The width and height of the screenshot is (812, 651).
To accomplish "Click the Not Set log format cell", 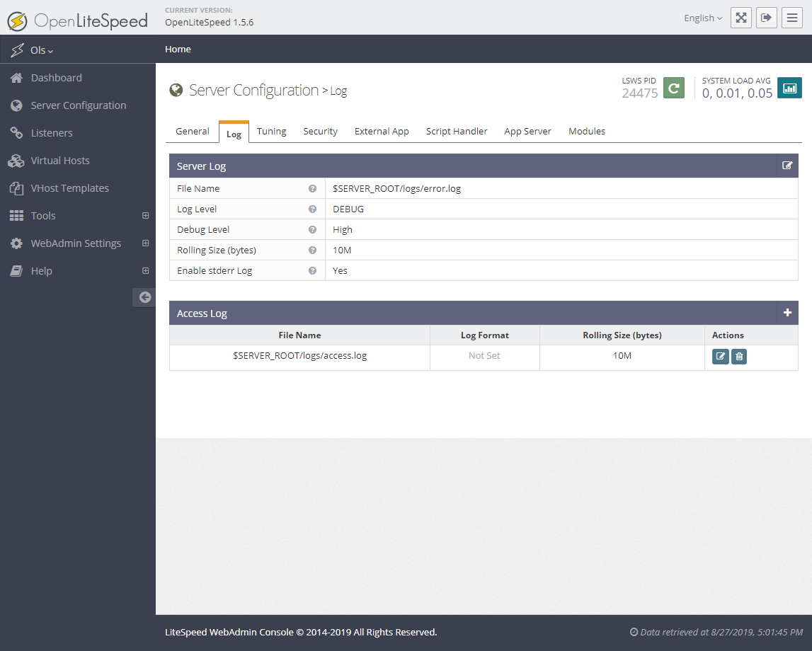I will click(484, 356).
